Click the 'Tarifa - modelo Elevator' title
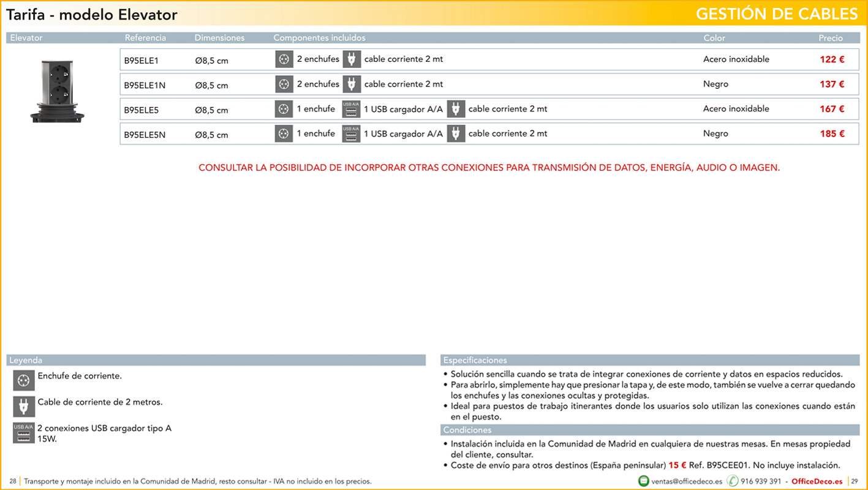This screenshot has height=490, width=868. point(92,15)
